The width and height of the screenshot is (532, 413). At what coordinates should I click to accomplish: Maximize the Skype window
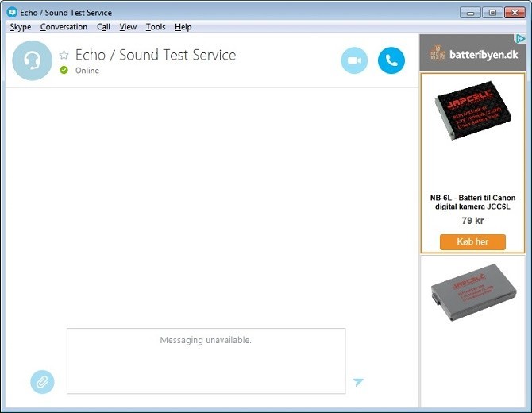click(x=492, y=13)
